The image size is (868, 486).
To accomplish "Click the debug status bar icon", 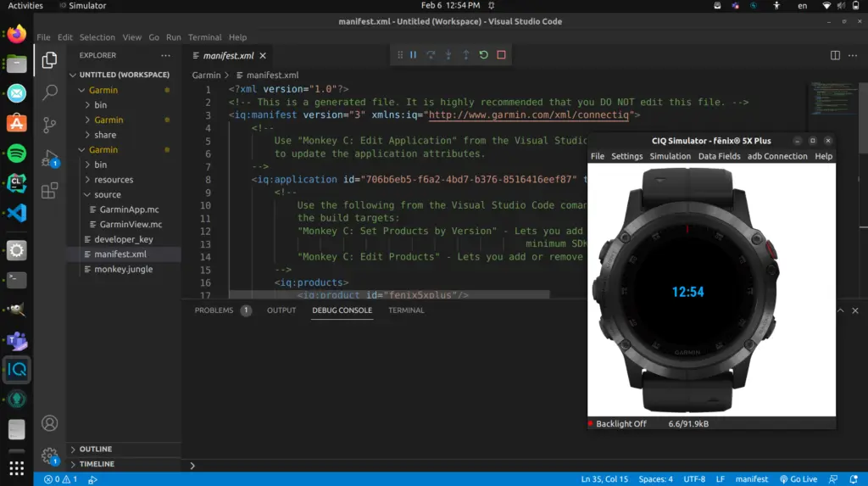I will click(x=93, y=479).
